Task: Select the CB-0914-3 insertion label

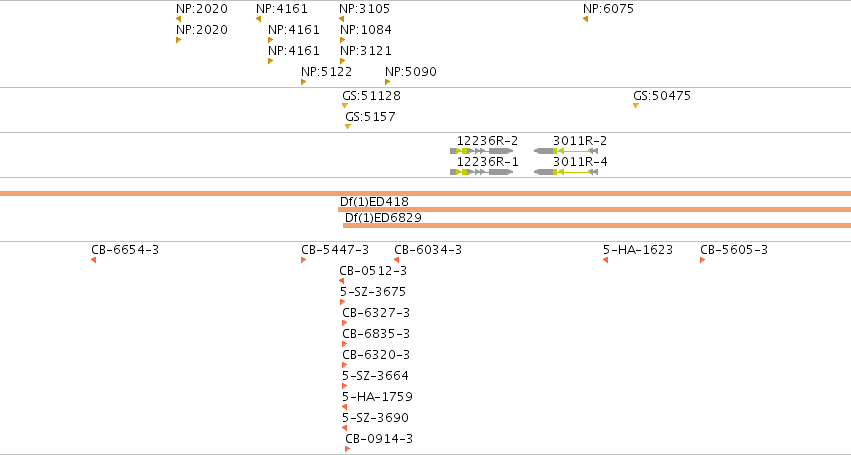Action: [379, 439]
